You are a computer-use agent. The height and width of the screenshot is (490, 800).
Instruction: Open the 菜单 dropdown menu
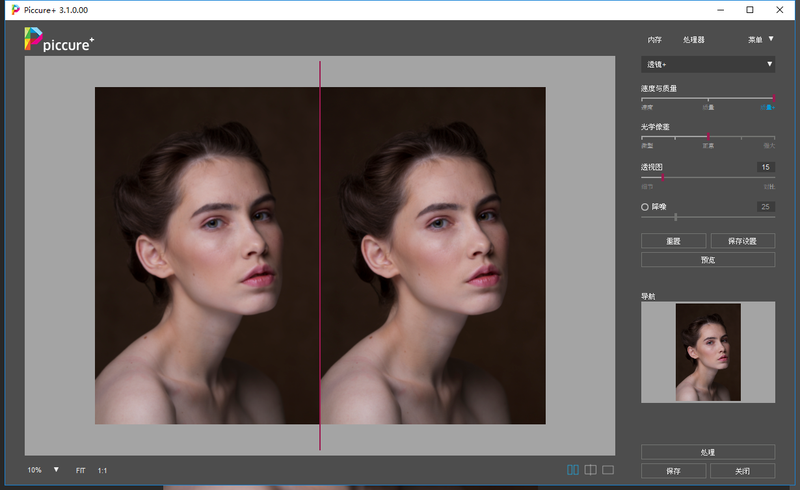pos(761,40)
